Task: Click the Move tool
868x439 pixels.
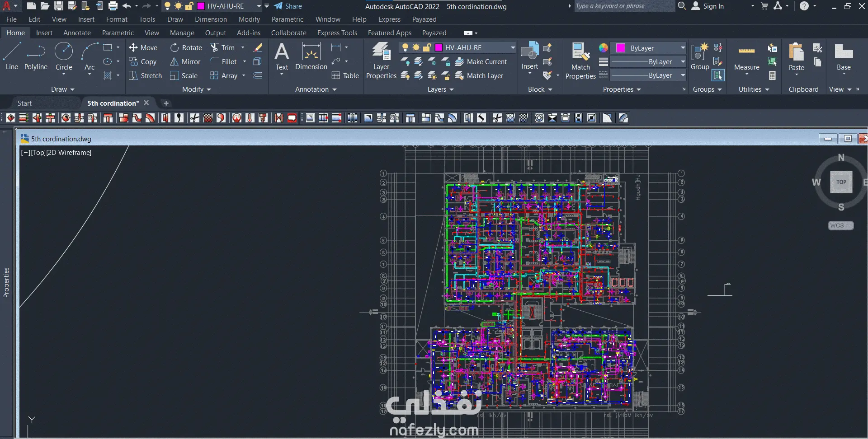Action: (x=143, y=48)
